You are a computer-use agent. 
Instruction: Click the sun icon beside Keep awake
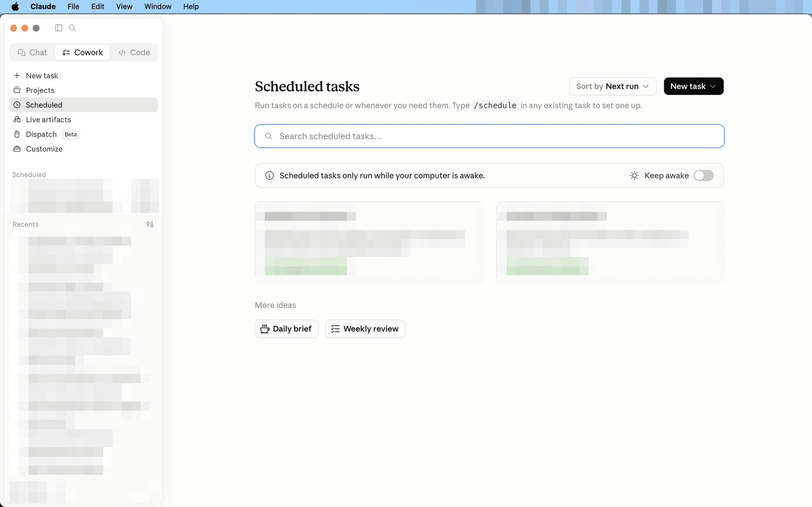634,175
